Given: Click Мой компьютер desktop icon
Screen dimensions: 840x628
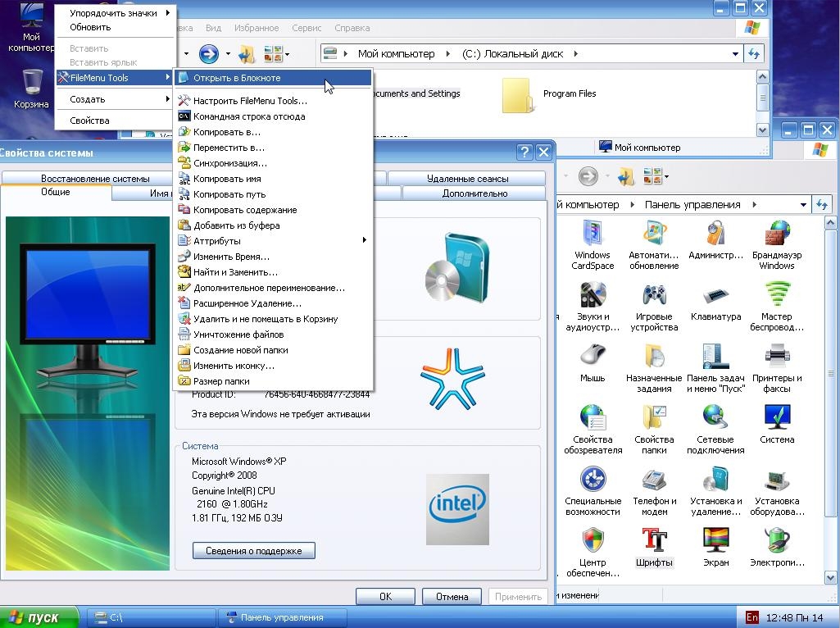Looking at the screenshot, I should point(31,27).
